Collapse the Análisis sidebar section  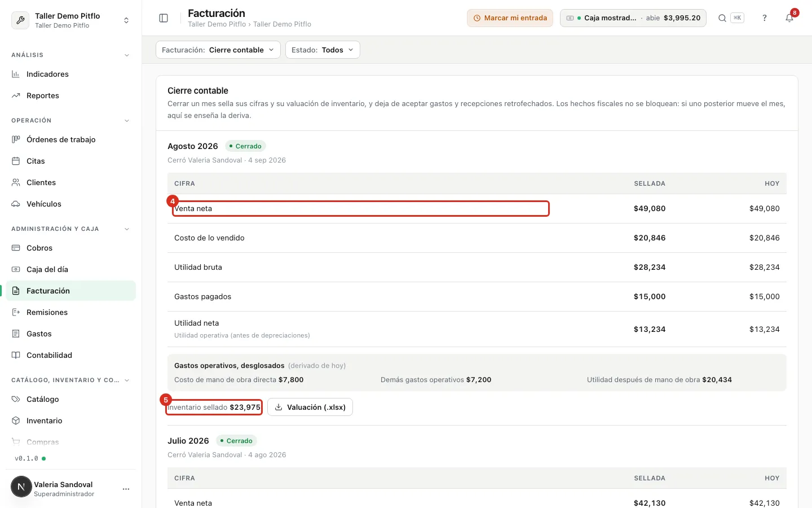[126, 55]
